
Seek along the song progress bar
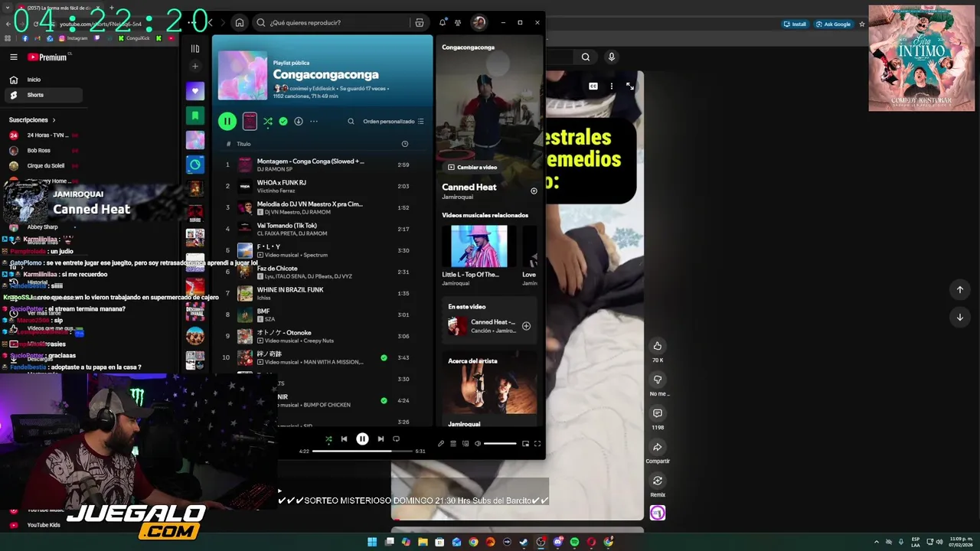pyautogui.click(x=361, y=452)
